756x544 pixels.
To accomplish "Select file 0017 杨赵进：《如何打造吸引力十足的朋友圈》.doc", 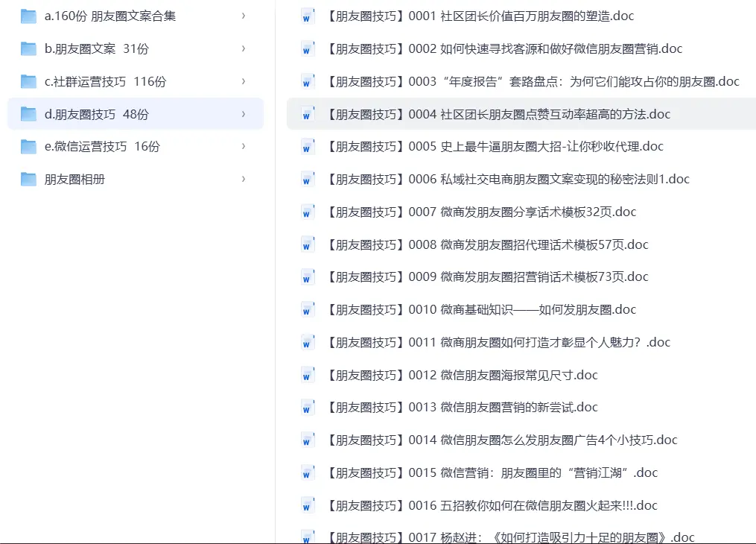I will (x=521, y=534).
